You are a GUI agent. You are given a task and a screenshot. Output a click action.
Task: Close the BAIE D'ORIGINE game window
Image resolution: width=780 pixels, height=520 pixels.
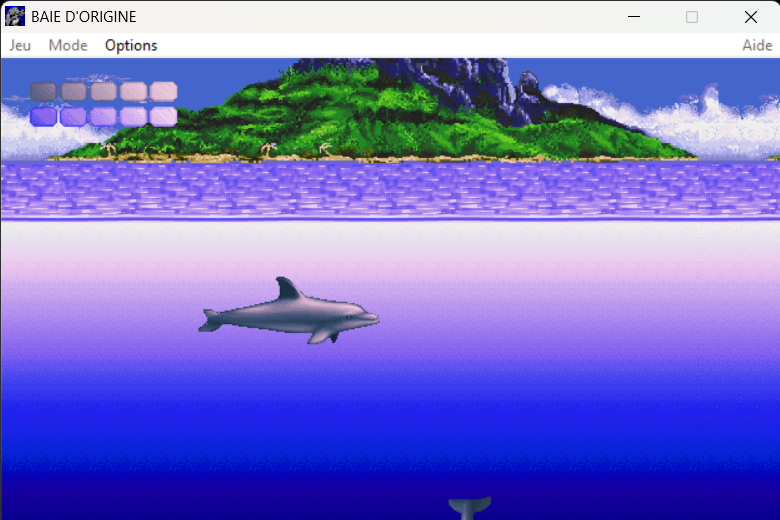coord(751,17)
